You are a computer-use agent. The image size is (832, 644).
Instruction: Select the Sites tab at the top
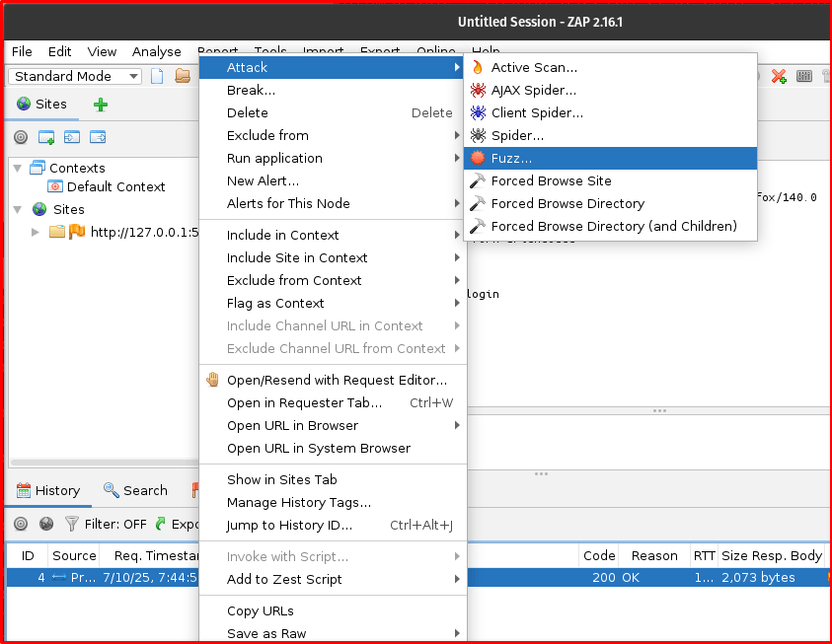point(41,105)
